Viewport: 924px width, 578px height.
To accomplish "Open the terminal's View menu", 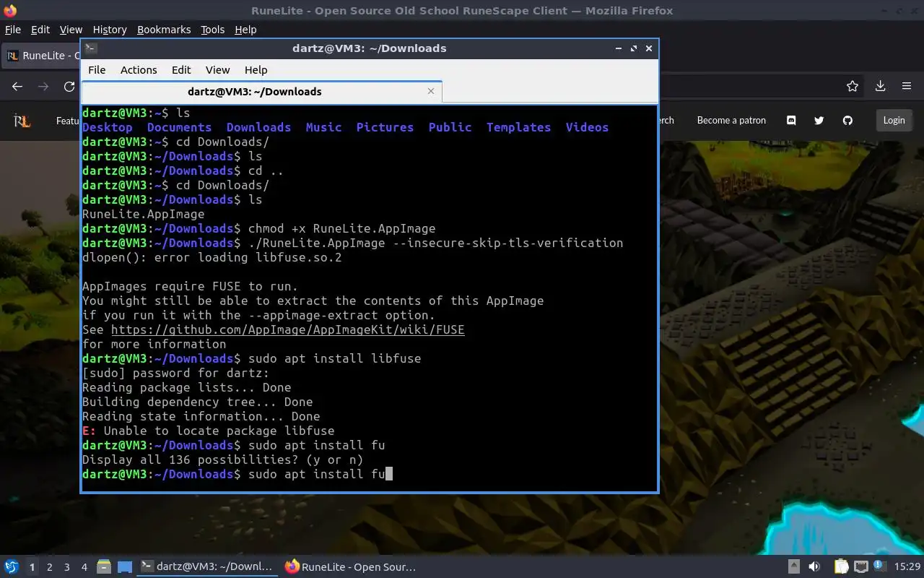I will click(x=217, y=70).
